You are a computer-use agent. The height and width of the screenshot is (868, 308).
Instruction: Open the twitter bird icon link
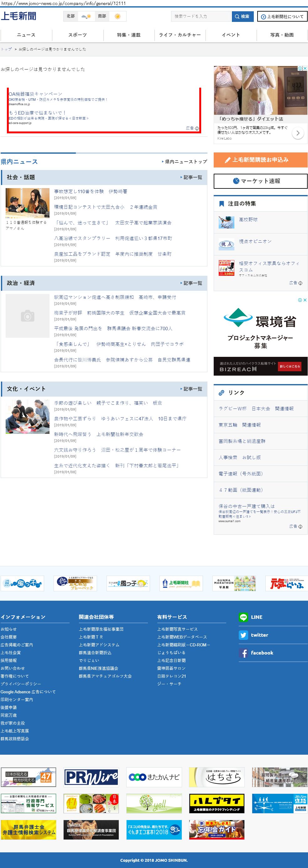click(x=243, y=635)
